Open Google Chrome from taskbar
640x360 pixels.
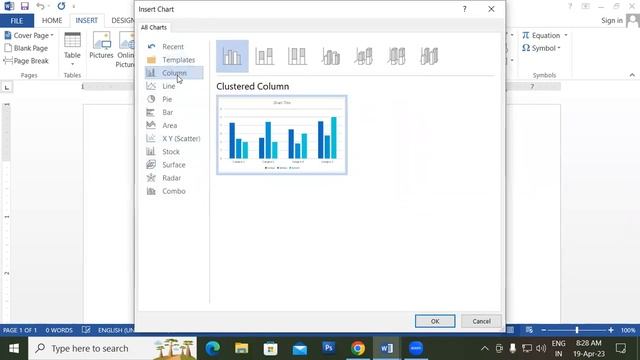point(358,348)
